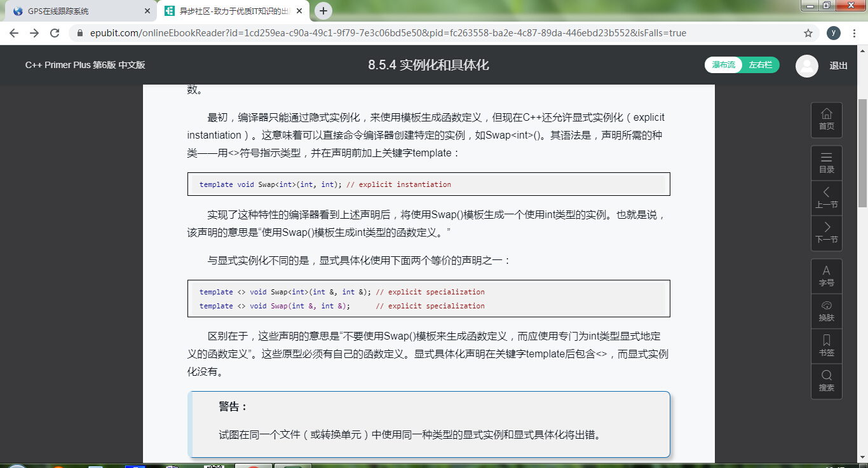Reload the current page
868x468 pixels.
tap(55, 33)
